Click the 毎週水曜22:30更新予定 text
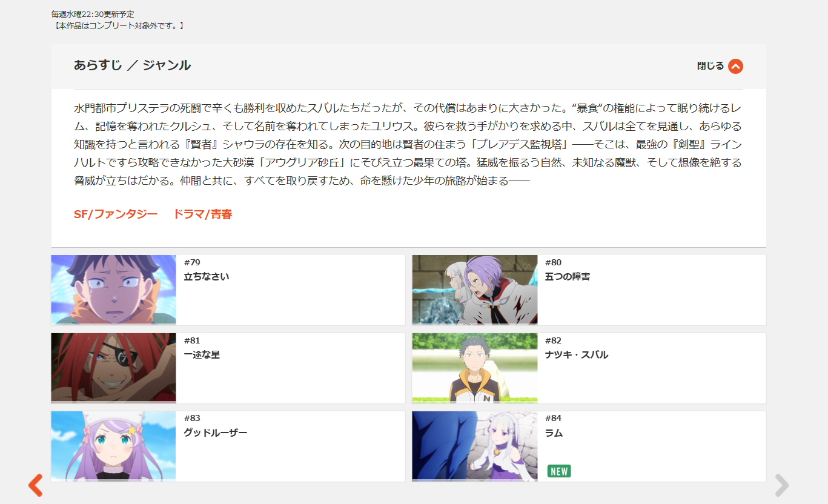 (x=93, y=14)
